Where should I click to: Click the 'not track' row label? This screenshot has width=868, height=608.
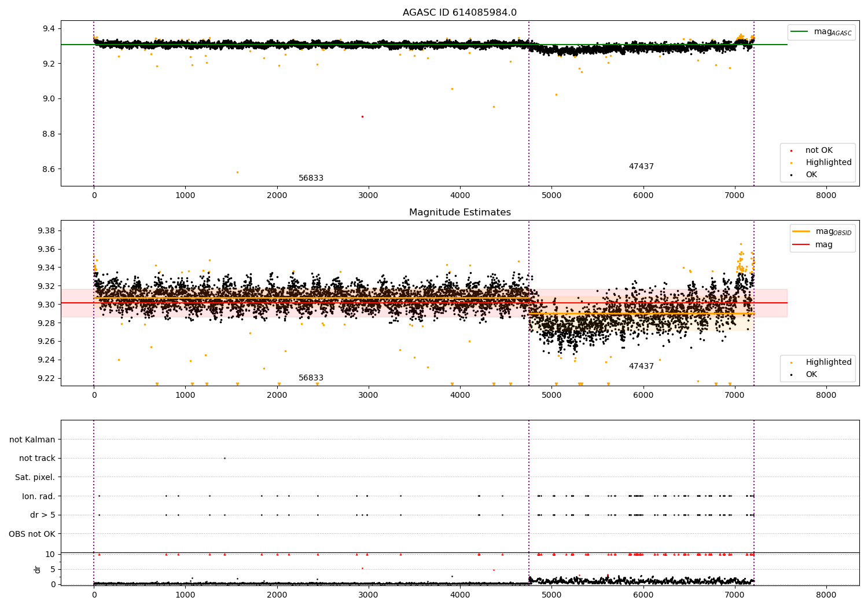[x=37, y=459]
